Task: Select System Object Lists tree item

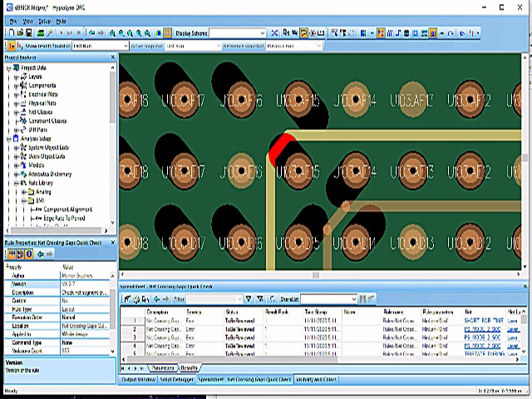Action: pyautogui.click(x=48, y=147)
